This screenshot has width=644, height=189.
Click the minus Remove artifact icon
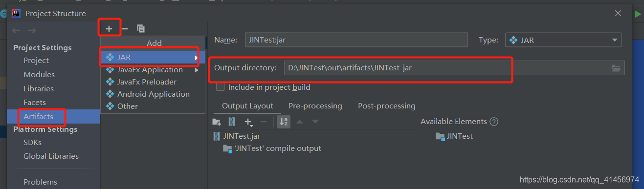coord(125,29)
